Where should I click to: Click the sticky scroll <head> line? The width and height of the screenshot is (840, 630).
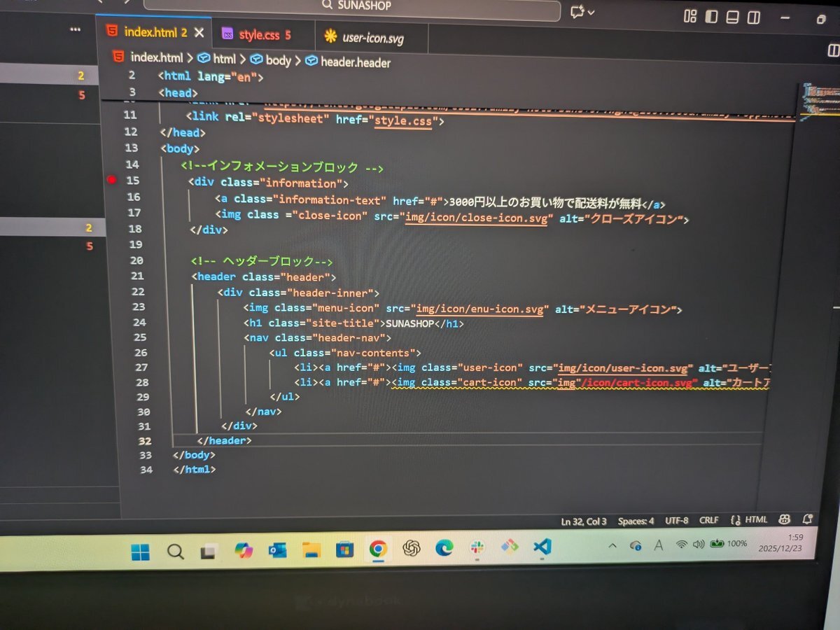[178, 92]
